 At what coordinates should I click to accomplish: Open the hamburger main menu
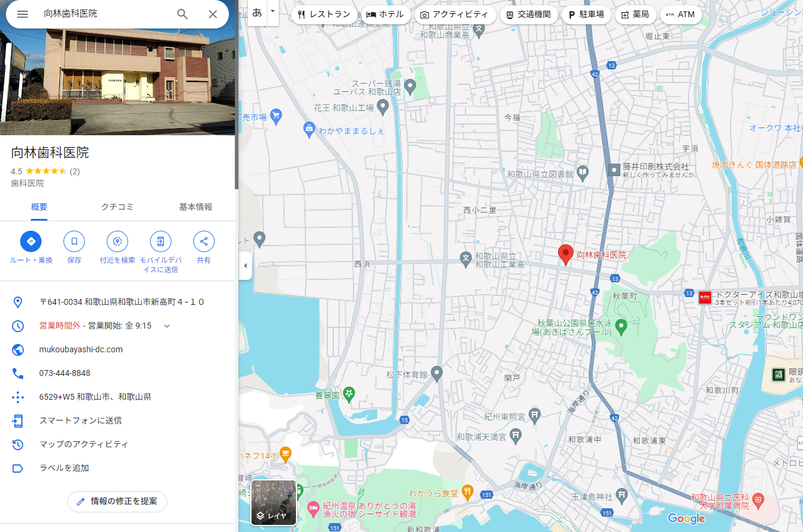pyautogui.click(x=23, y=14)
